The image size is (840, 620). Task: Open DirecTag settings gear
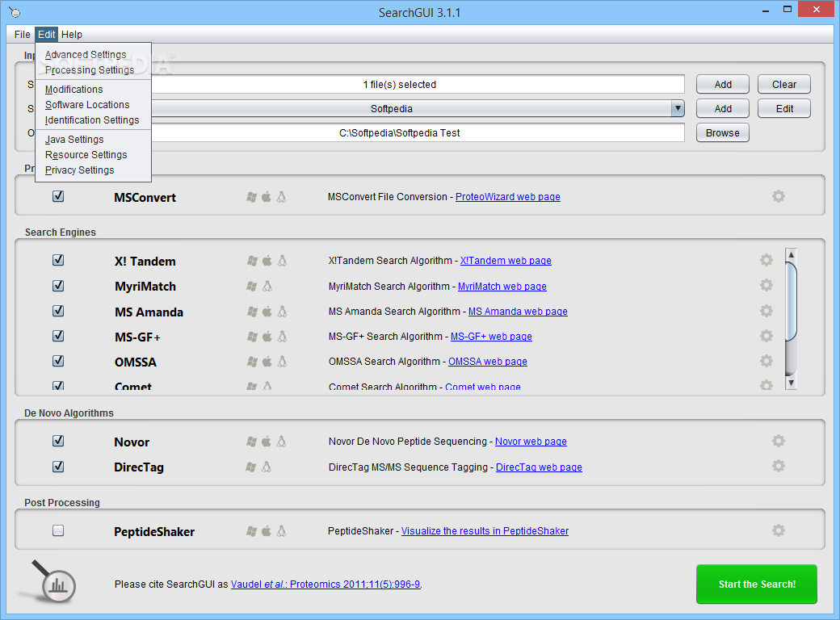click(x=779, y=467)
